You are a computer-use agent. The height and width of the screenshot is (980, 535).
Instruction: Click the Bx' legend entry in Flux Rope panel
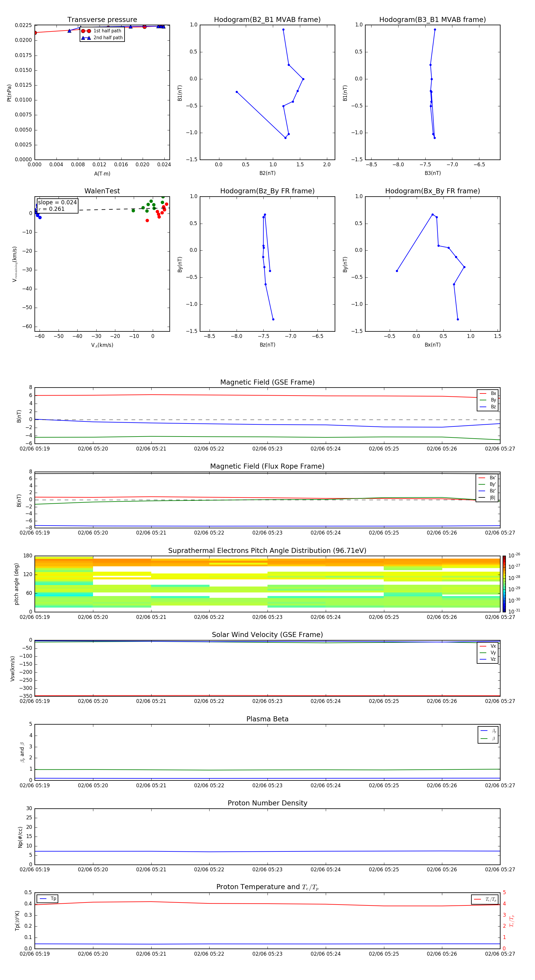(x=487, y=478)
